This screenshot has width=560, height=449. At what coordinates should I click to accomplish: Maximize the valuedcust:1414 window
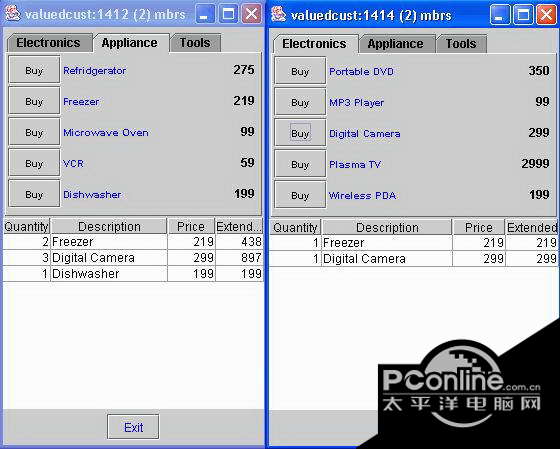point(523,15)
